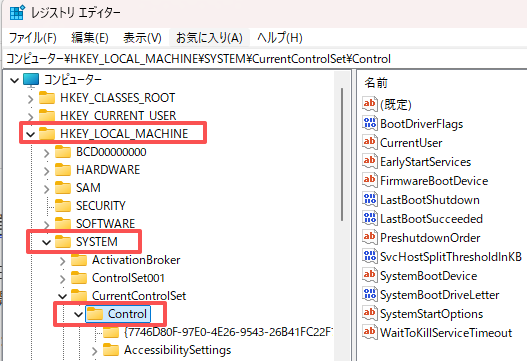Open the お気に入り(A) menu

pyautogui.click(x=209, y=38)
